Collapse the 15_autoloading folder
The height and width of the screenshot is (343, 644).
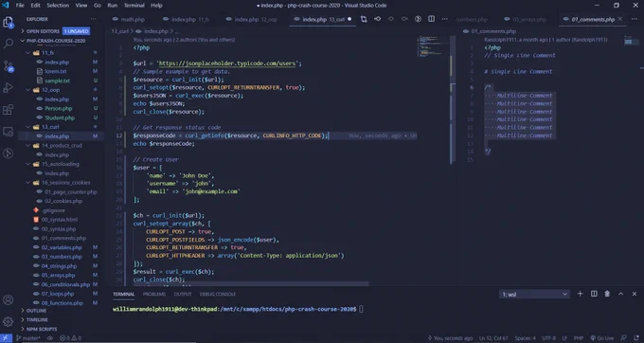(62, 164)
